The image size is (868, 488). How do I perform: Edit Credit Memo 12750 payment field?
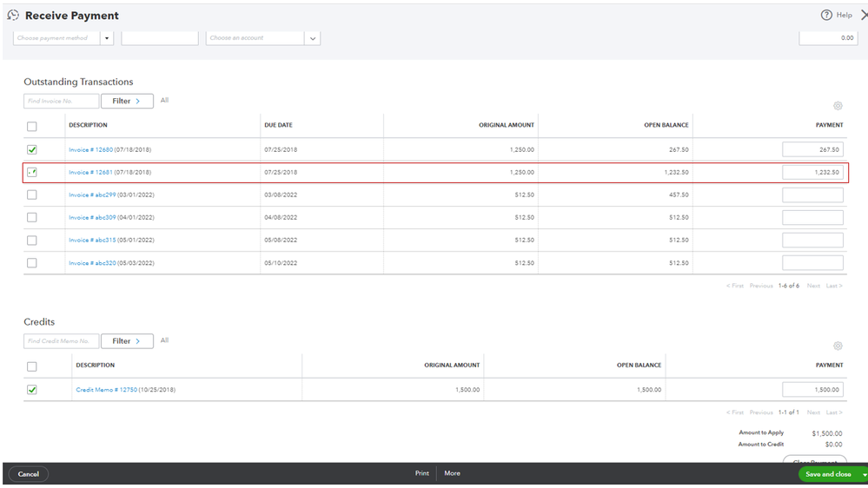point(812,390)
